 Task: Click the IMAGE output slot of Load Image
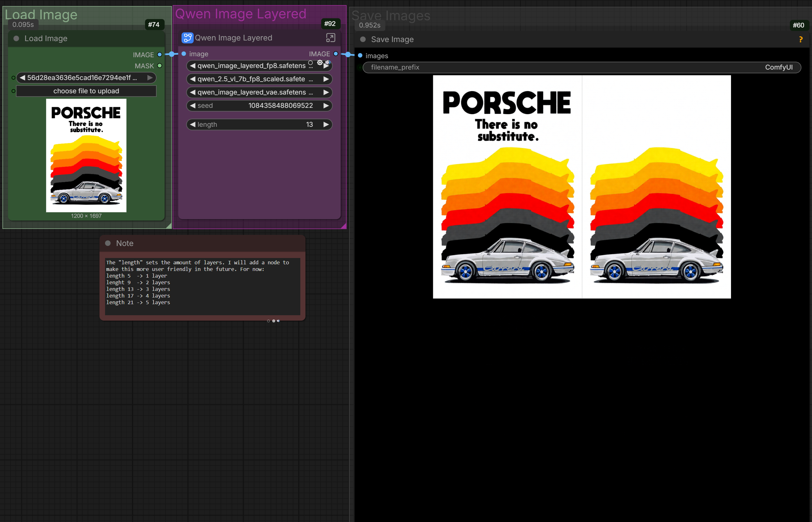coord(159,55)
